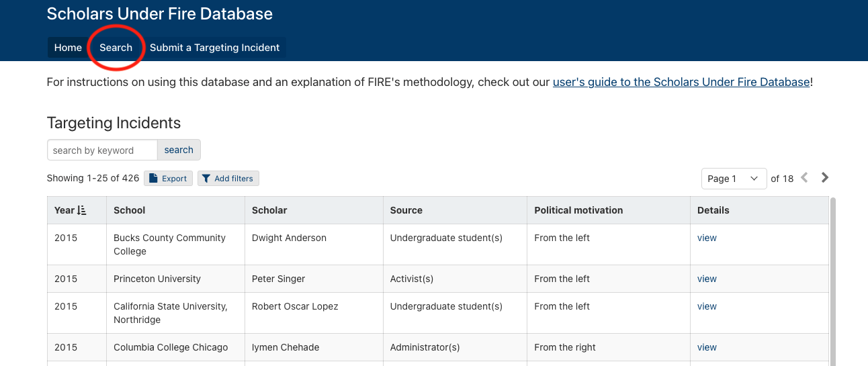Open Add filters funnel button
Viewport: 868px width, 366px height.
228,179
